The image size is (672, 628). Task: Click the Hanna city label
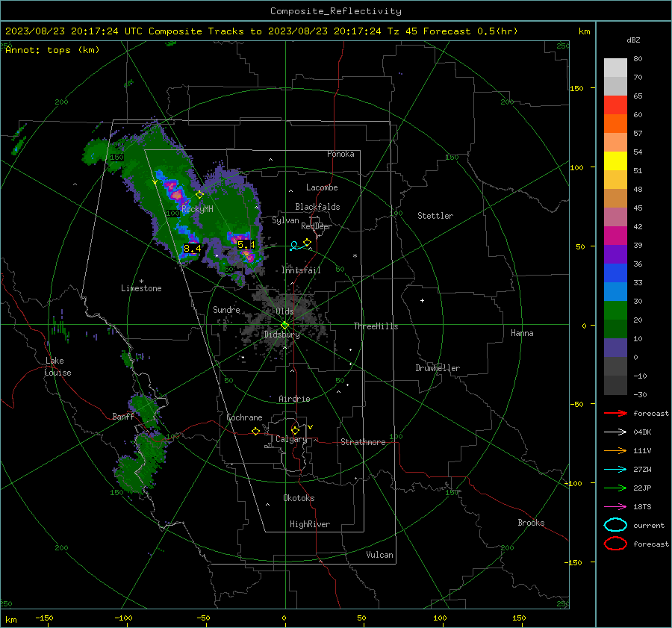tap(522, 333)
